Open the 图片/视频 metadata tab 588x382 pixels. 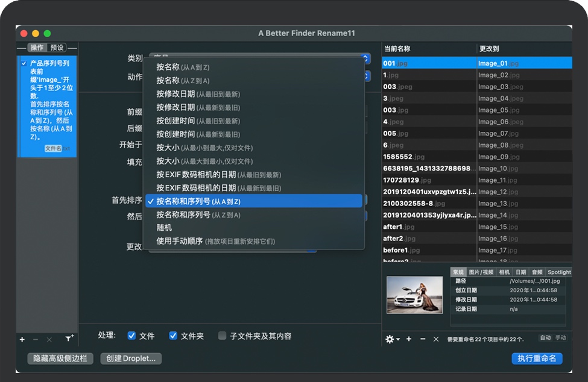pos(481,272)
